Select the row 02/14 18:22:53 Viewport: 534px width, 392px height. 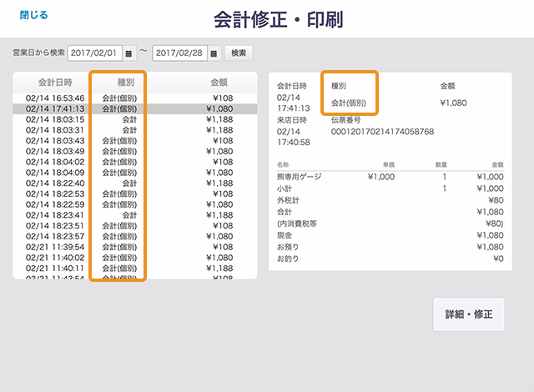[135, 194]
